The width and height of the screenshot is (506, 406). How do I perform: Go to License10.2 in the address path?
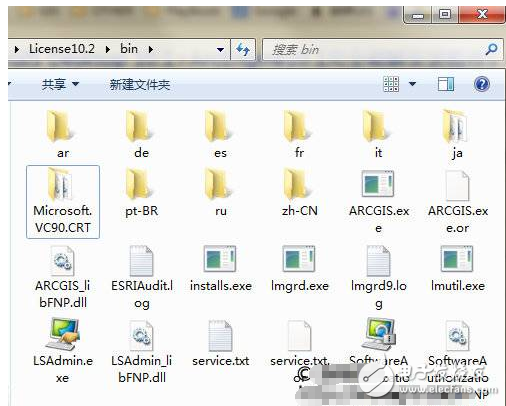62,49
